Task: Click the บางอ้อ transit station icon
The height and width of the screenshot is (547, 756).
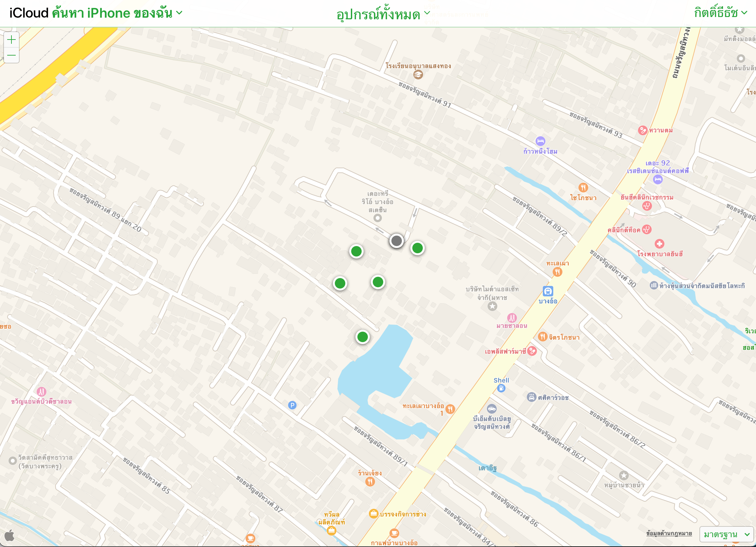Action: [x=548, y=291]
